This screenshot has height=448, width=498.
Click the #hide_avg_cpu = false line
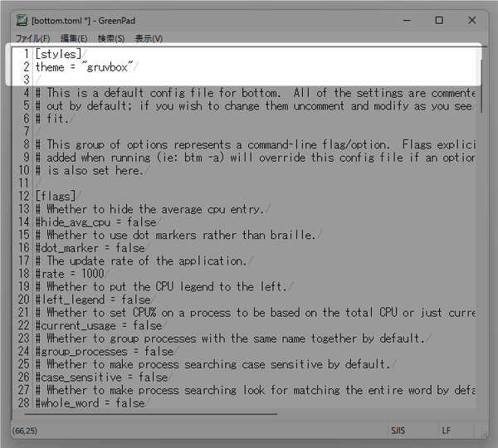click(98, 222)
